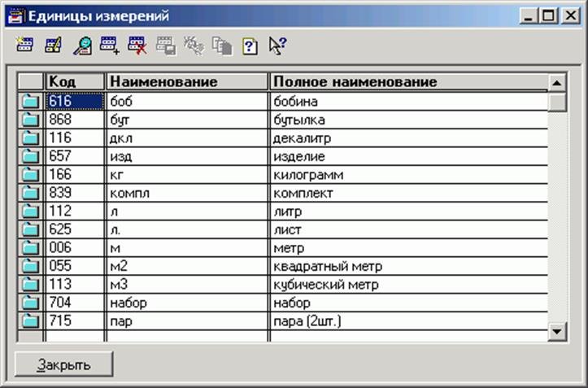The width and height of the screenshot is (588, 388).
Task: Click the folder icon in row 715
Action: tap(30, 321)
